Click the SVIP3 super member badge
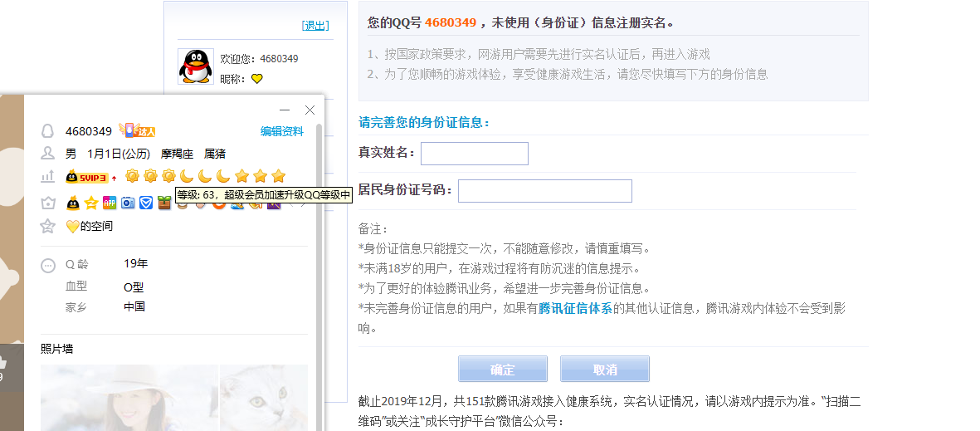 click(x=87, y=177)
